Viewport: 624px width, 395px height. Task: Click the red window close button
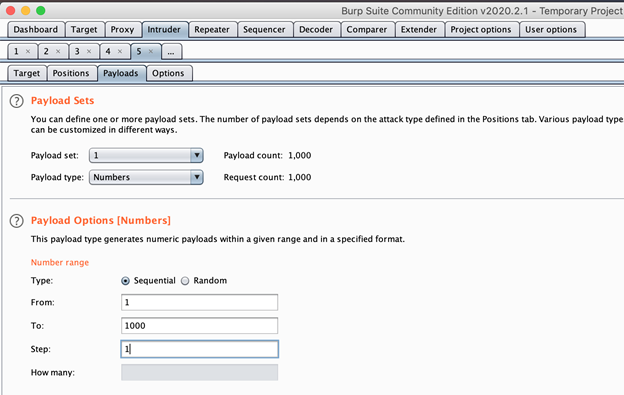coord(11,11)
